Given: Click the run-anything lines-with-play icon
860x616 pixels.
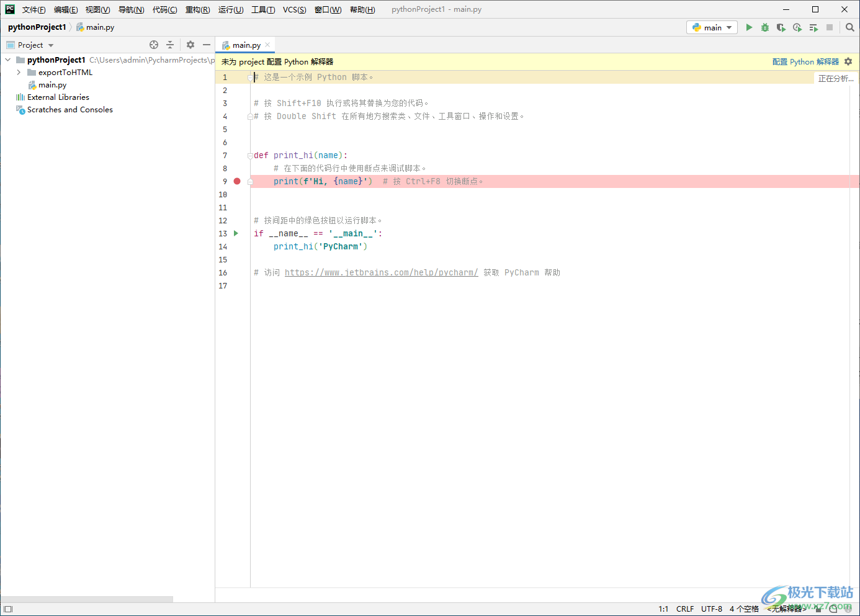Looking at the screenshot, I should point(813,27).
